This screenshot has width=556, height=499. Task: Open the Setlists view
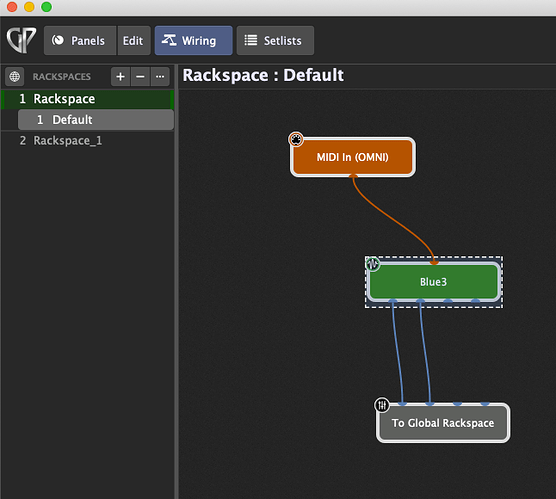pyautogui.click(x=275, y=40)
